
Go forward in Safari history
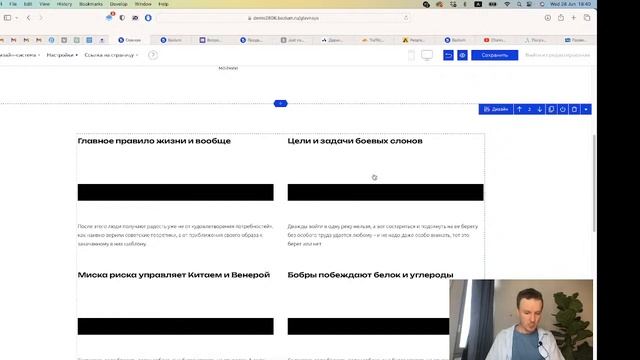point(41,18)
